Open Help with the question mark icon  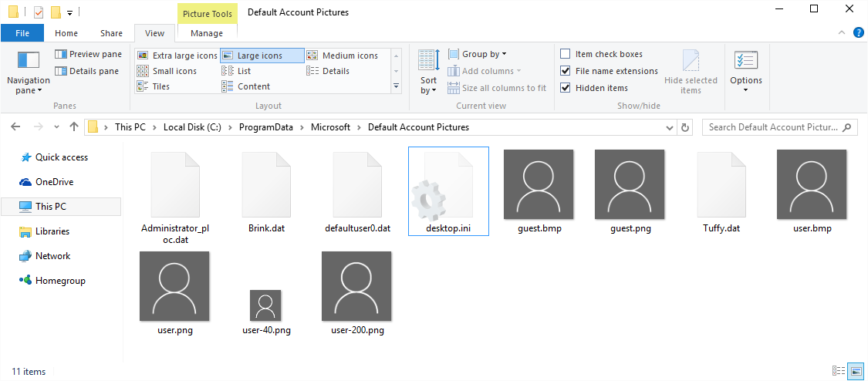859,32
